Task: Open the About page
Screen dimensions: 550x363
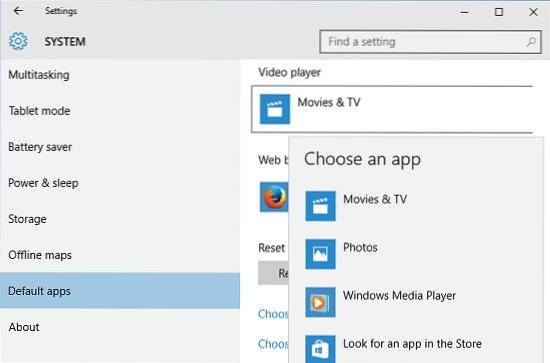Action: 120,327
